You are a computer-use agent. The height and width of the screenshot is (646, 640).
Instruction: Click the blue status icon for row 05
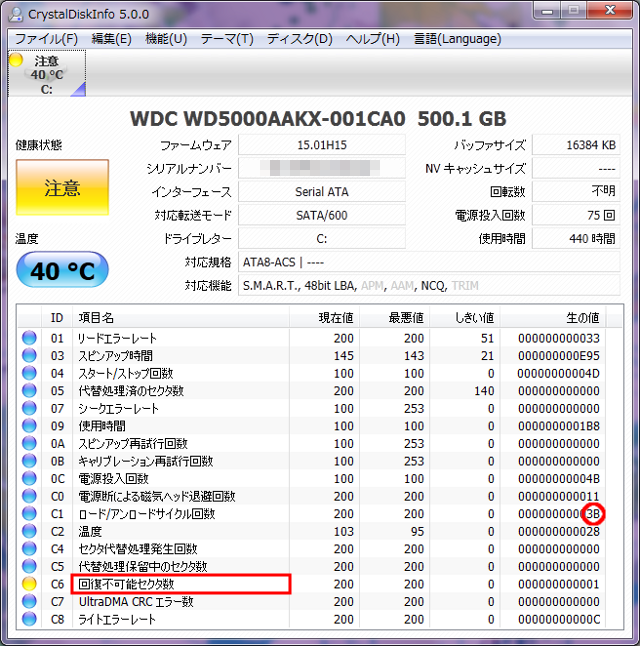click(x=29, y=391)
